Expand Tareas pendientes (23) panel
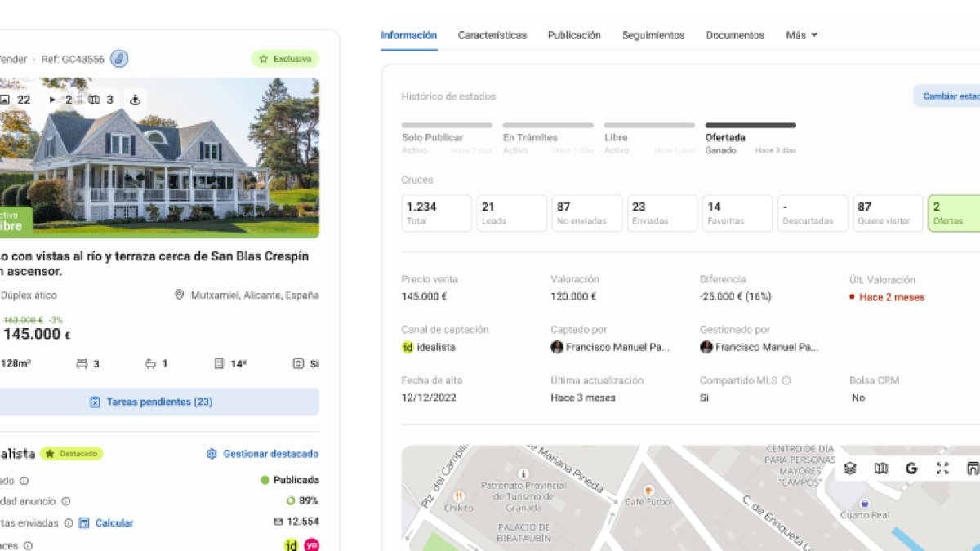980x551 pixels. [151, 402]
